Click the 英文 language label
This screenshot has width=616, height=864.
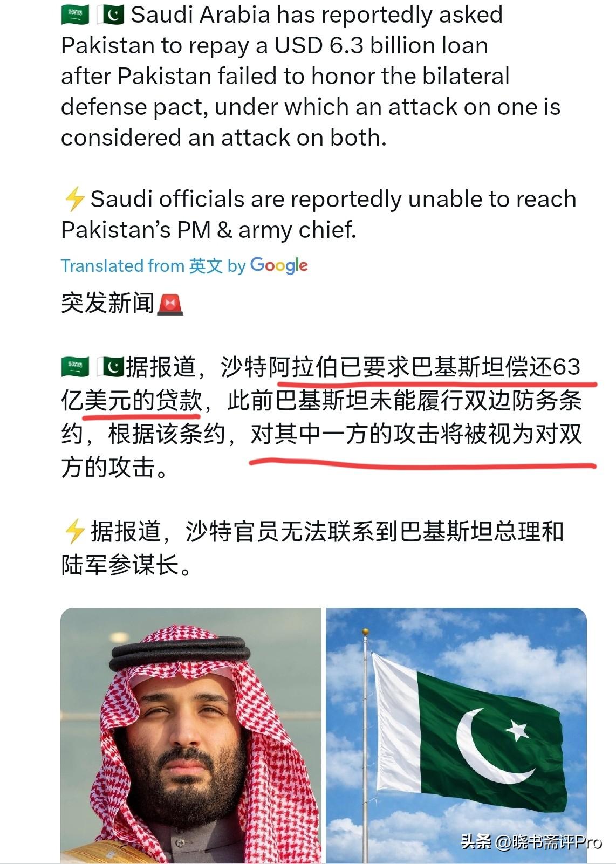coord(206,266)
